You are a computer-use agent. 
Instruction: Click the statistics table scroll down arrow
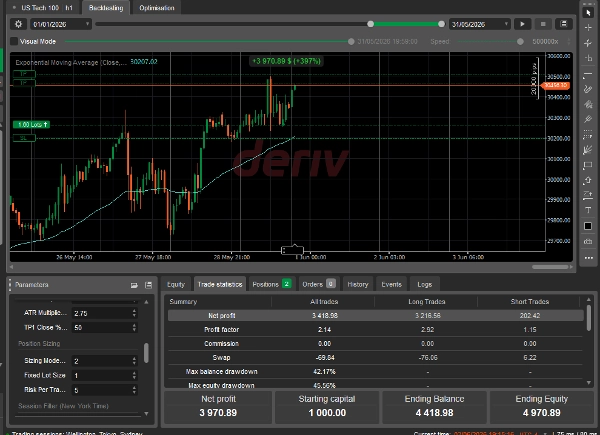pos(589,383)
